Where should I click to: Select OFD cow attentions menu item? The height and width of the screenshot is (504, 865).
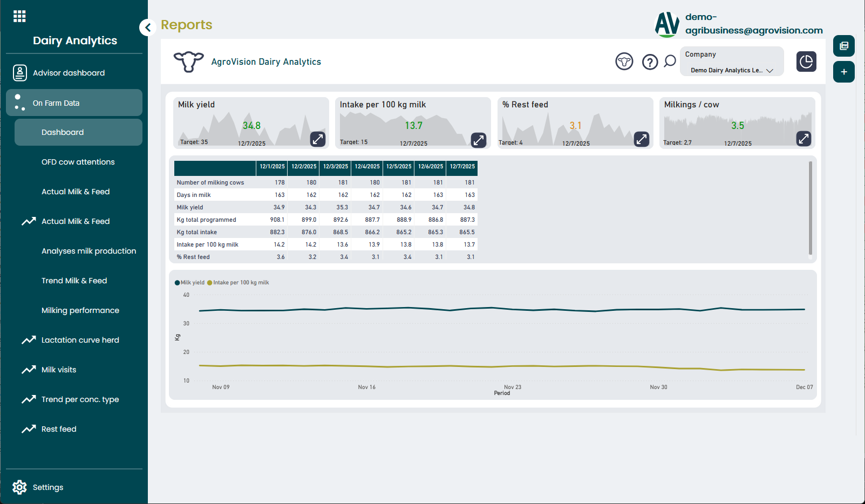78,162
